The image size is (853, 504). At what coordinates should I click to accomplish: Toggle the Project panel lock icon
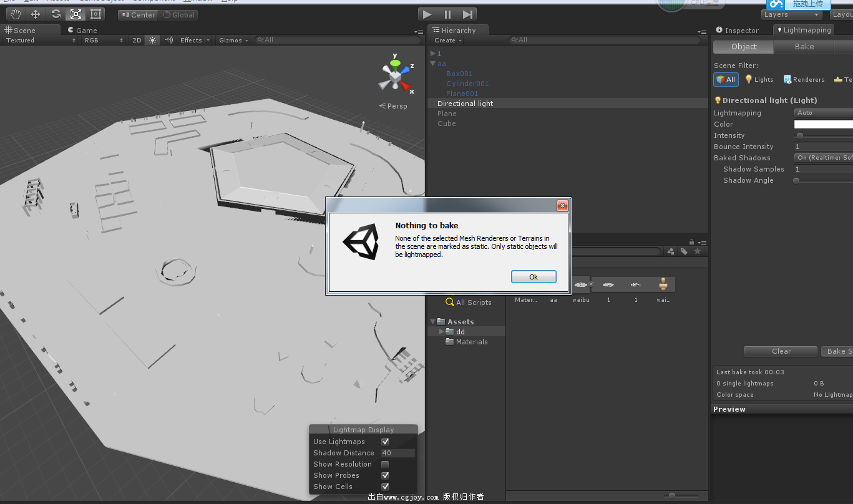point(691,241)
